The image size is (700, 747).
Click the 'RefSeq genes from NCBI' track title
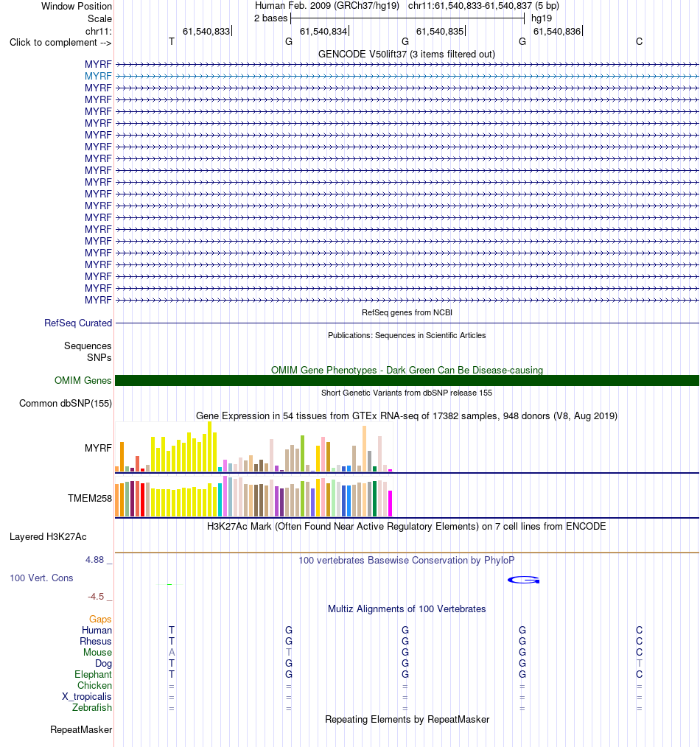click(407, 312)
